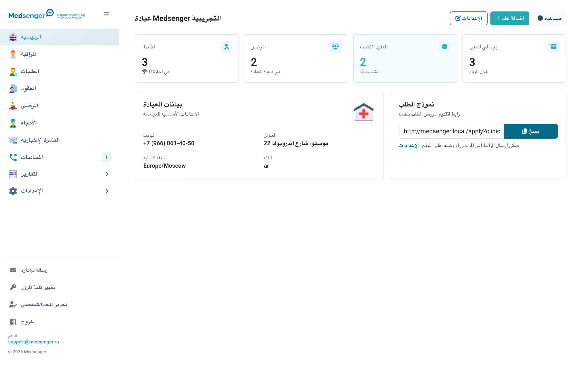
Task: Click the Europe/Moscow timezone value
Action: click(165, 166)
